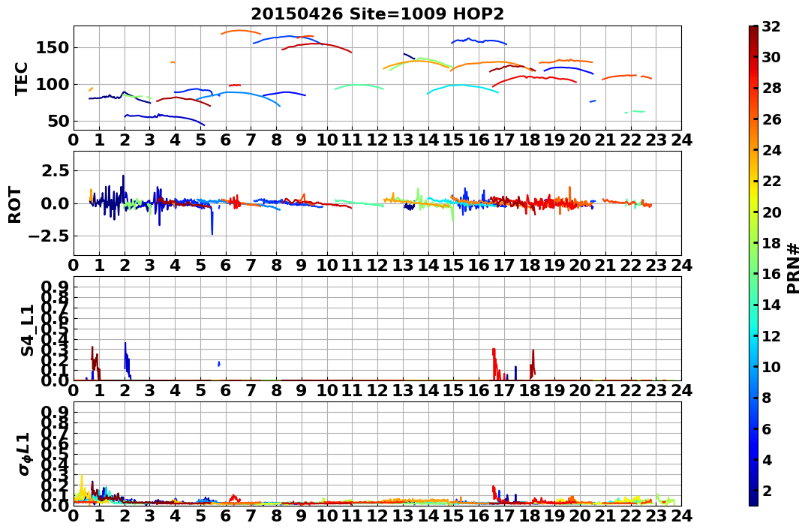Click hour '3' tick under the sigma-phi panel
This screenshot has height=532, width=808.
click(150, 515)
